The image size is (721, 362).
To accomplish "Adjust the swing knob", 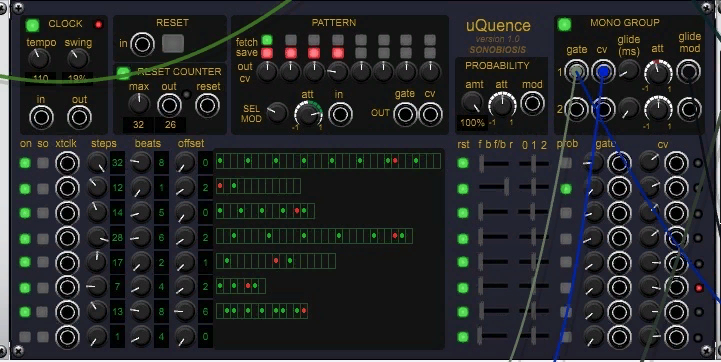I will (x=78, y=59).
